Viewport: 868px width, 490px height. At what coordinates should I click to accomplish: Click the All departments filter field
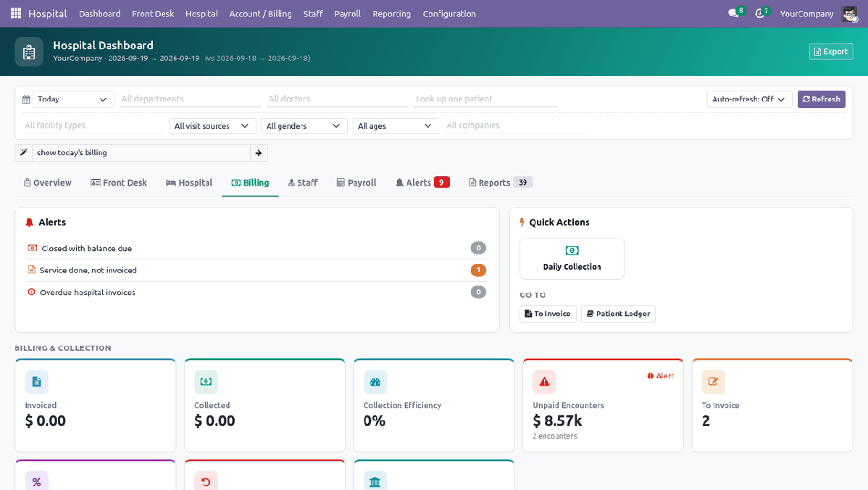coord(191,99)
